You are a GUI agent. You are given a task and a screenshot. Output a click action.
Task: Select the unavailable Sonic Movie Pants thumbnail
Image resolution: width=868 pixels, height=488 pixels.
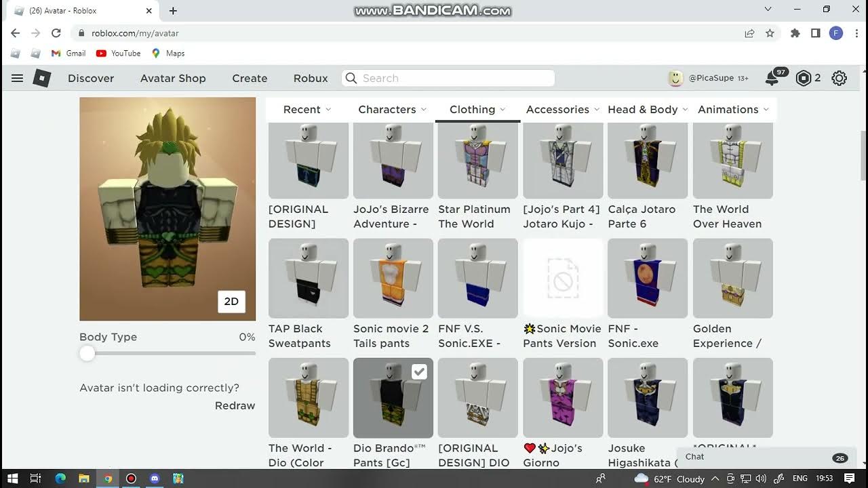pos(563,278)
